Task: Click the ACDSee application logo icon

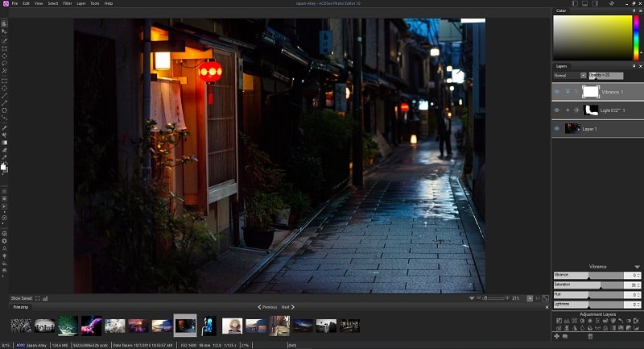Action: click(x=6, y=3)
